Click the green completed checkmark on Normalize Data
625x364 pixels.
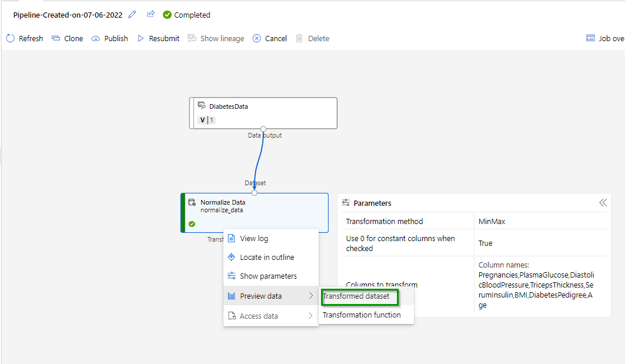(x=192, y=224)
